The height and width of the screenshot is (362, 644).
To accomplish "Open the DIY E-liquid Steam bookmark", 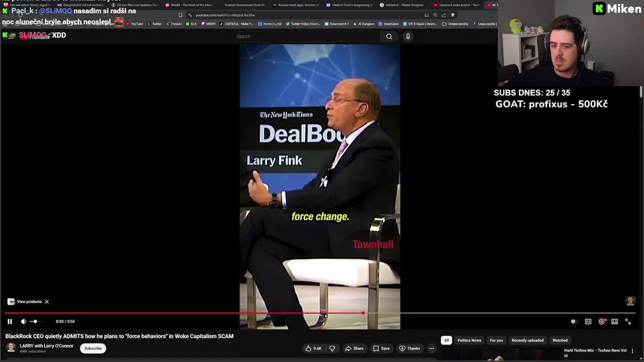I will tap(420, 24).
